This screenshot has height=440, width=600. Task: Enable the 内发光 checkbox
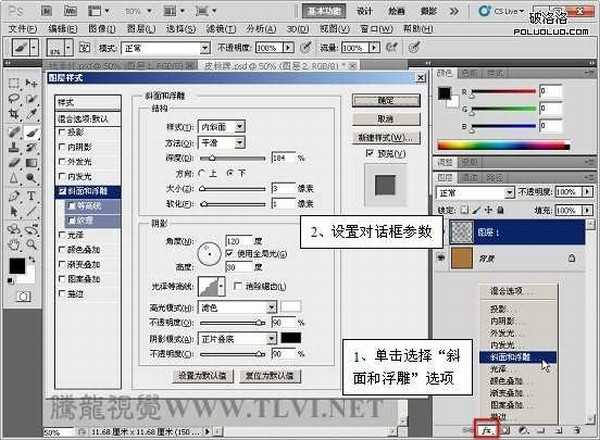(62, 176)
